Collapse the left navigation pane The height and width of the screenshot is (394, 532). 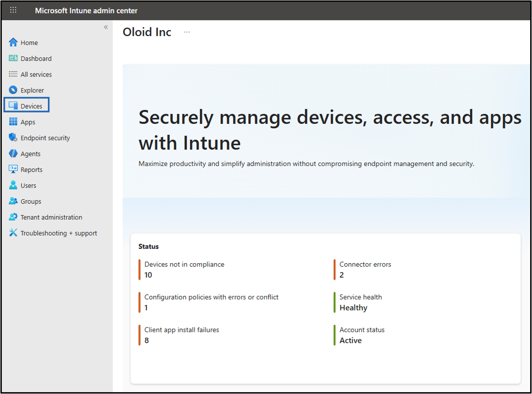pos(106,27)
